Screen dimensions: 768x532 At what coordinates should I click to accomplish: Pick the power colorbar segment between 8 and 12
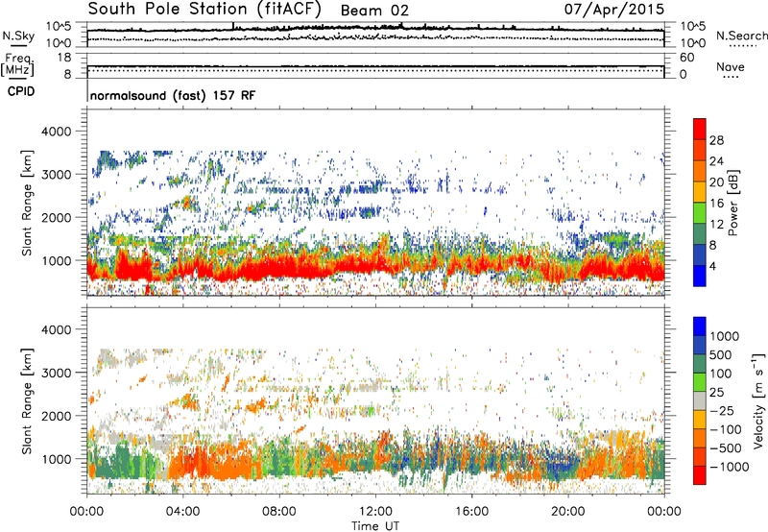click(x=700, y=235)
